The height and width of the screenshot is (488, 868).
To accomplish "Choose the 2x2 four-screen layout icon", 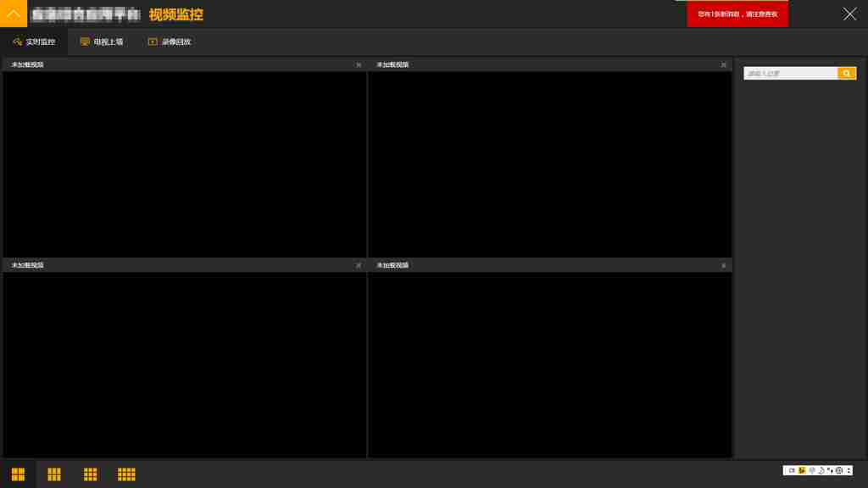I will pyautogui.click(x=18, y=474).
